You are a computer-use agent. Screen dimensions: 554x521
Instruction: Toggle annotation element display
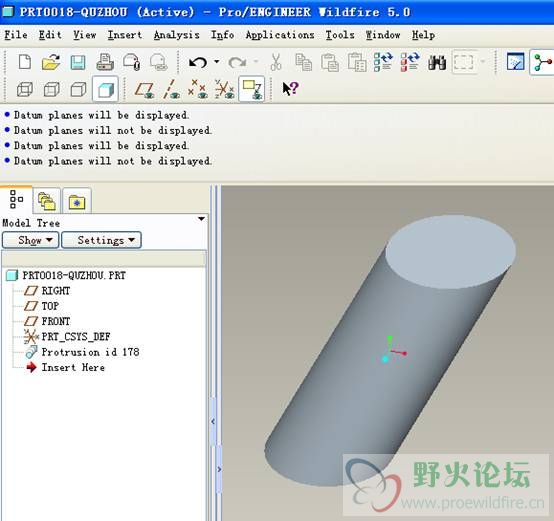coord(252,89)
